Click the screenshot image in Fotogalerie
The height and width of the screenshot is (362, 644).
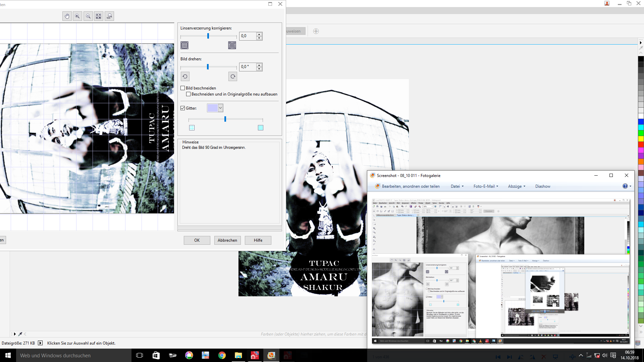point(500,271)
